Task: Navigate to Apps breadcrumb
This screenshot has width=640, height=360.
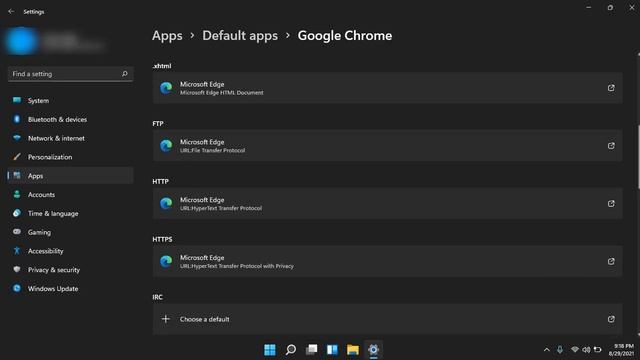Action: (x=167, y=36)
